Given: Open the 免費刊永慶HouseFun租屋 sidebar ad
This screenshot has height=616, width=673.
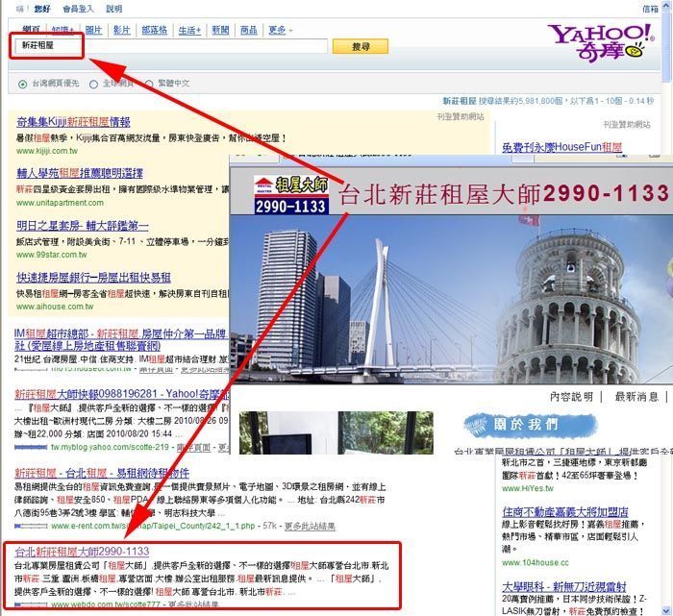Looking at the screenshot, I should pyautogui.click(x=561, y=147).
